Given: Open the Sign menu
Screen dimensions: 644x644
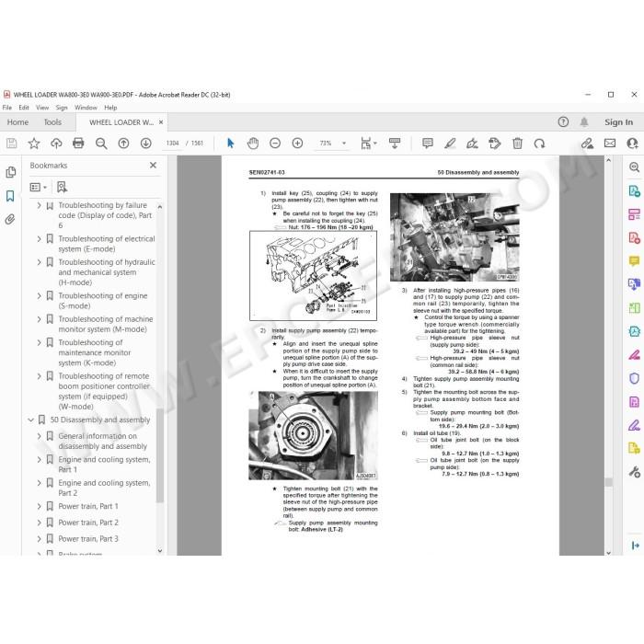Looking at the screenshot, I should pos(62,108).
